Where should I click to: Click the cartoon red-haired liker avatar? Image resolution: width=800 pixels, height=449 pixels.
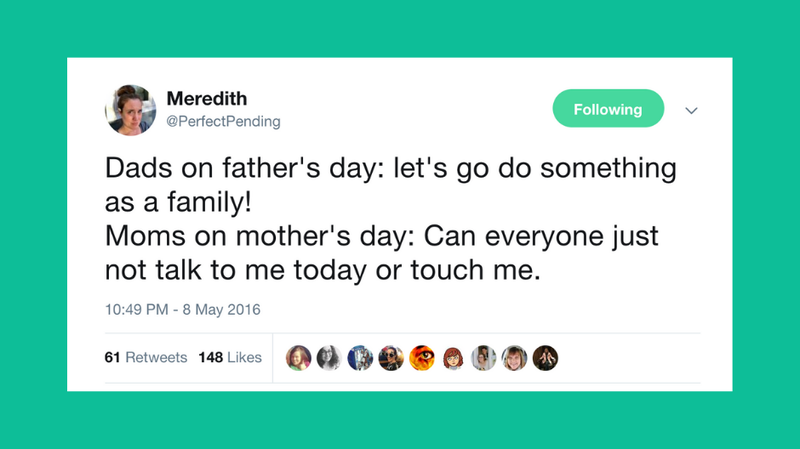tap(453, 358)
